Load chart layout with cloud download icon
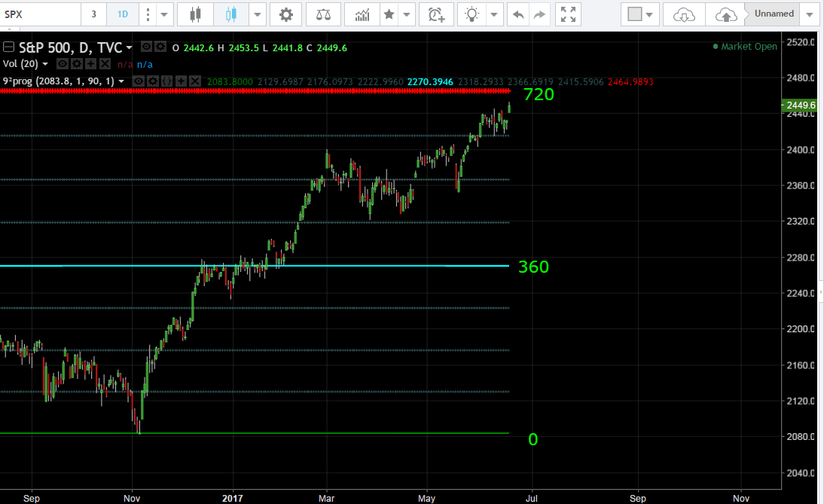Viewport: 824px width, 504px height. pyautogui.click(x=683, y=14)
